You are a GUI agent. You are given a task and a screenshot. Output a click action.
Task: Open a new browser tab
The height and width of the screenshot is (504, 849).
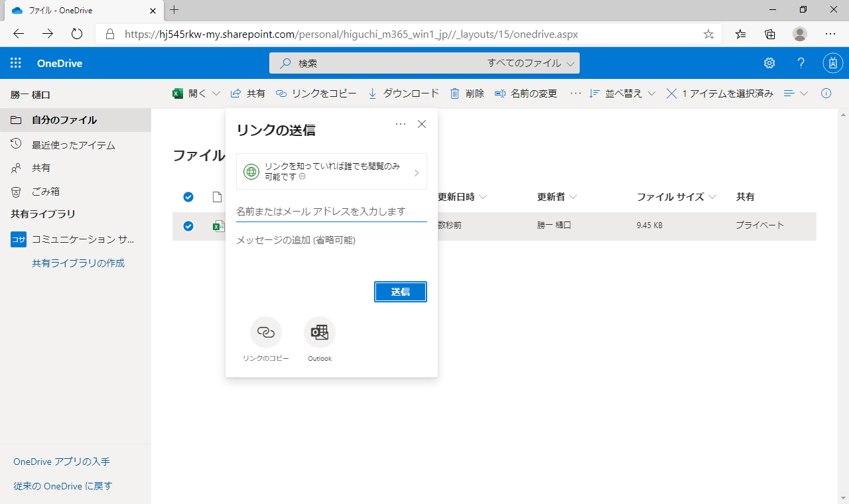[174, 10]
